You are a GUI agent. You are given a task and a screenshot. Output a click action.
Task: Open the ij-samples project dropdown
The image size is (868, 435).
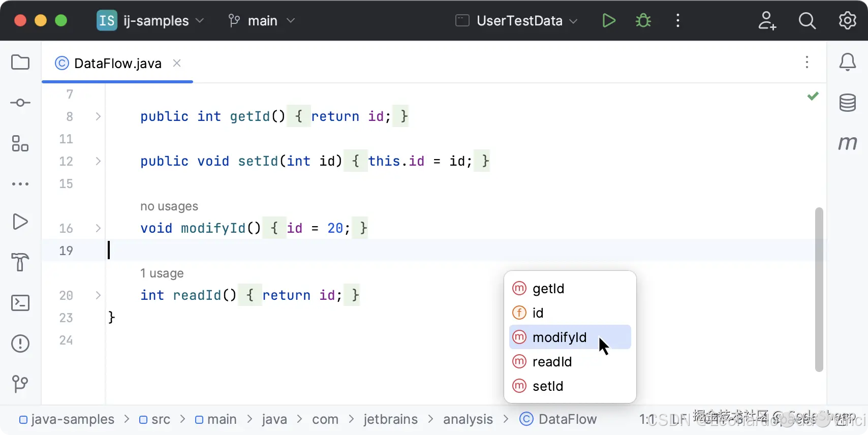164,21
